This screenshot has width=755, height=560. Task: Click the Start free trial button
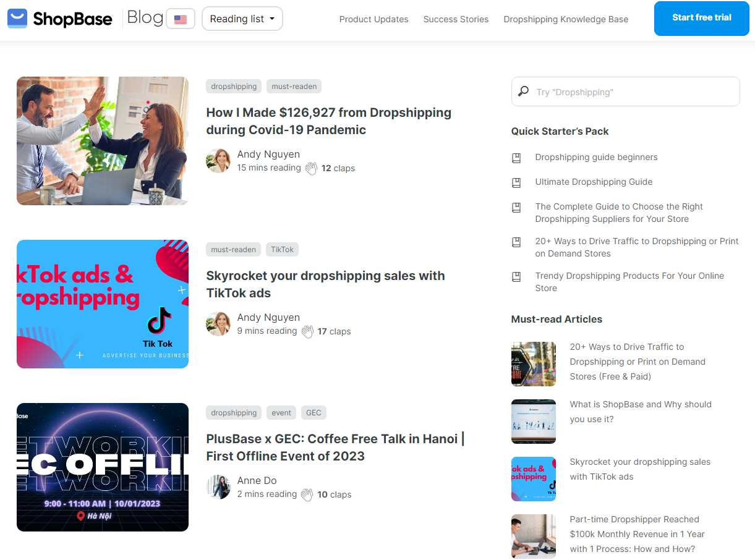702,19
